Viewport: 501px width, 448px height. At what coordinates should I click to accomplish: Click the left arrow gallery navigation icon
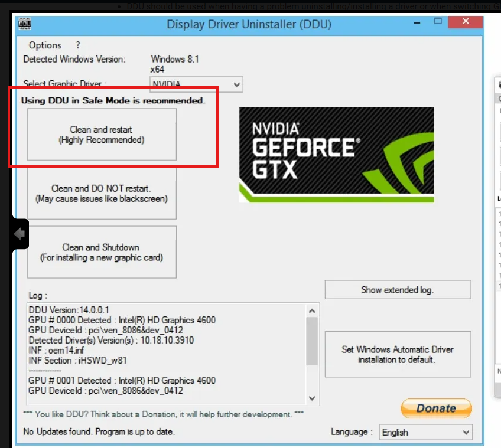pyautogui.click(x=20, y=234)
